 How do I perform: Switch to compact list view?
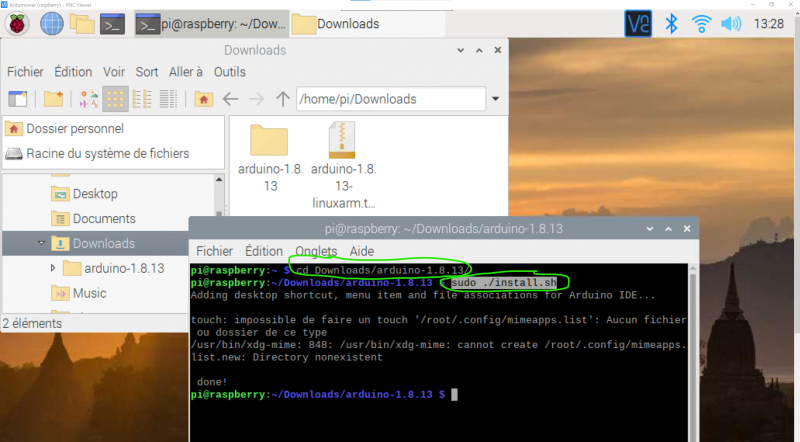coord(142,99)
